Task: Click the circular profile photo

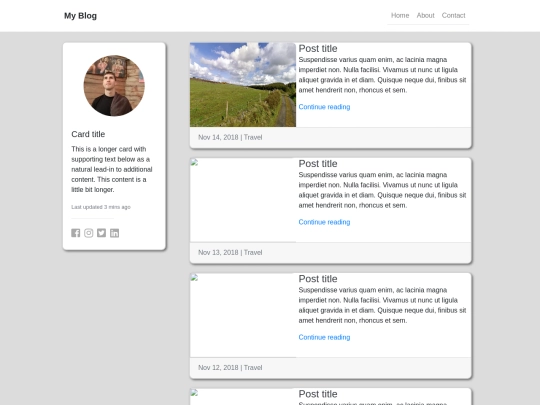Action: [x=114, y=85]
